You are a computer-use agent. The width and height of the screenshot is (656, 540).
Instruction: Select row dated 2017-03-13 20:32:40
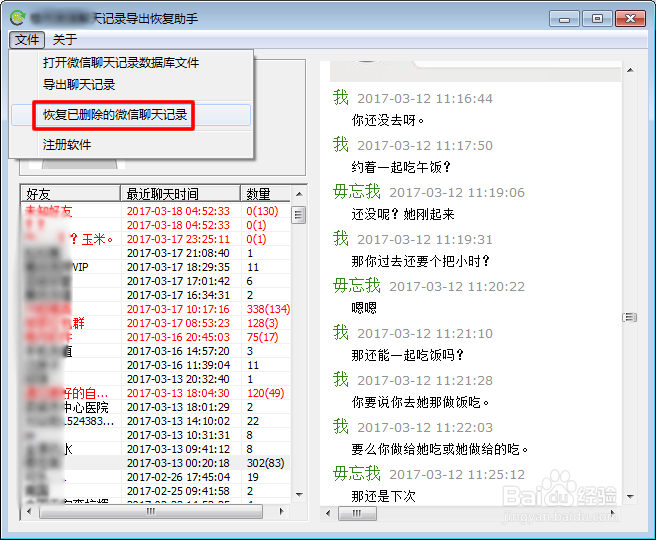[156, 379]
